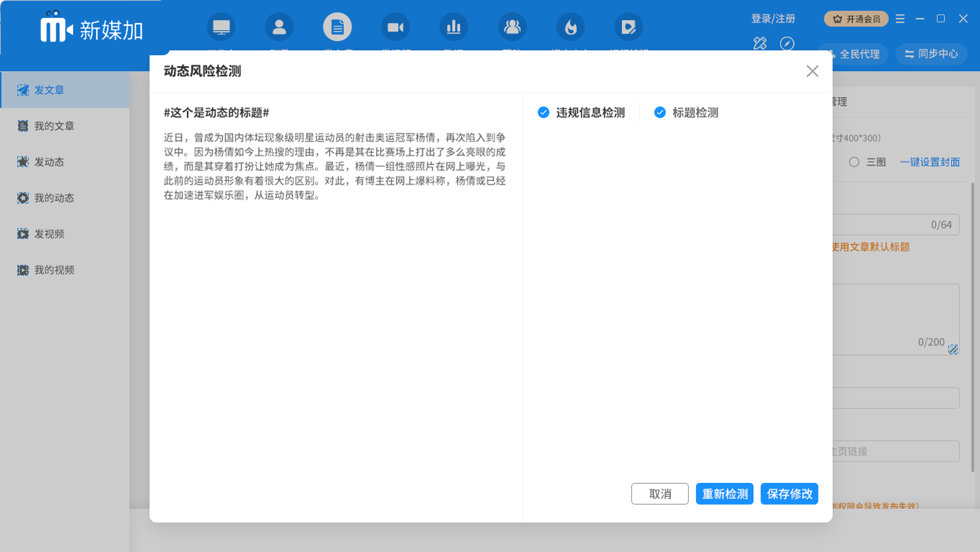The image size is (980, 552).
Task: Close the 动态风险检测 dialog
Action: [812, 71]
